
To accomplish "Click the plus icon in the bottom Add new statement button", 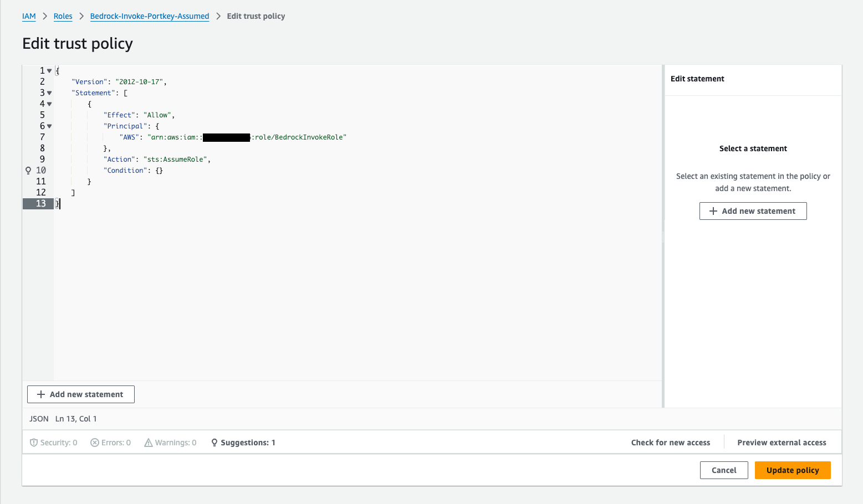I will click(41, 394).
